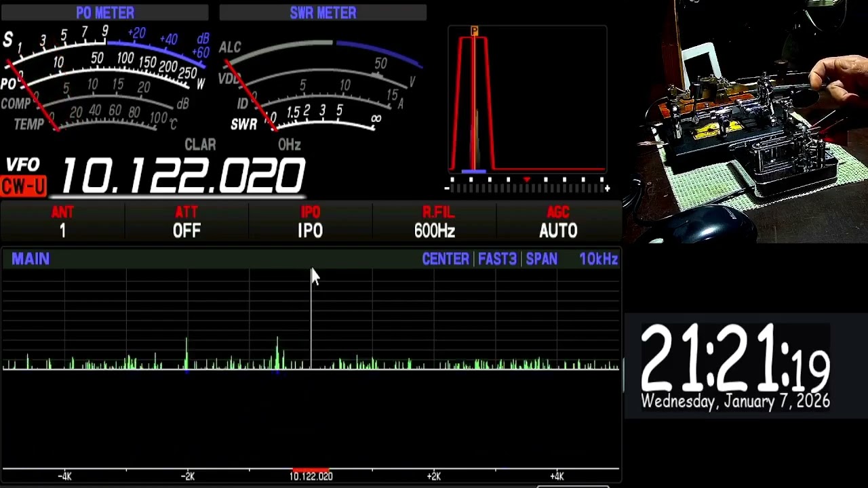Click the P marker atop the passband display
Screen dimensions: 868x488
(474, 31)
